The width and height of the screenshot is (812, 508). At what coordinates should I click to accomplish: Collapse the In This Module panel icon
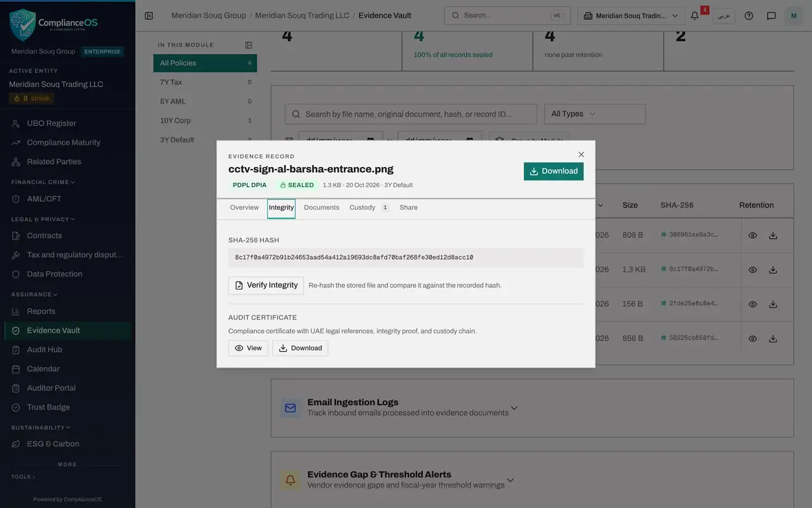[x=249, y=45]
